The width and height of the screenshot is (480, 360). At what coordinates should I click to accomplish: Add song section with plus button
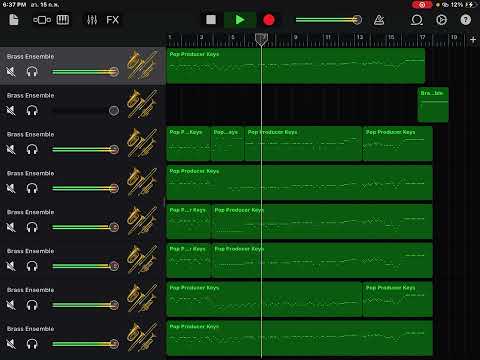(x=473, y=40)
